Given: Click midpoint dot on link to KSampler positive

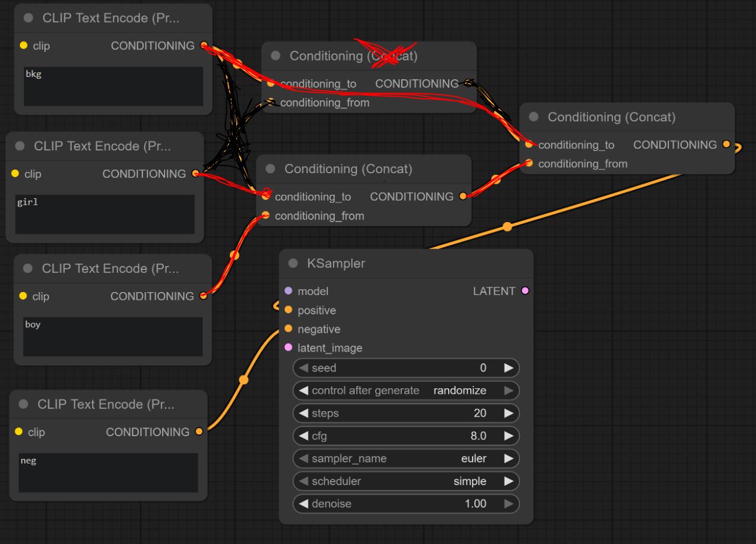Looking at the screenshot, I should pos(508,226).
